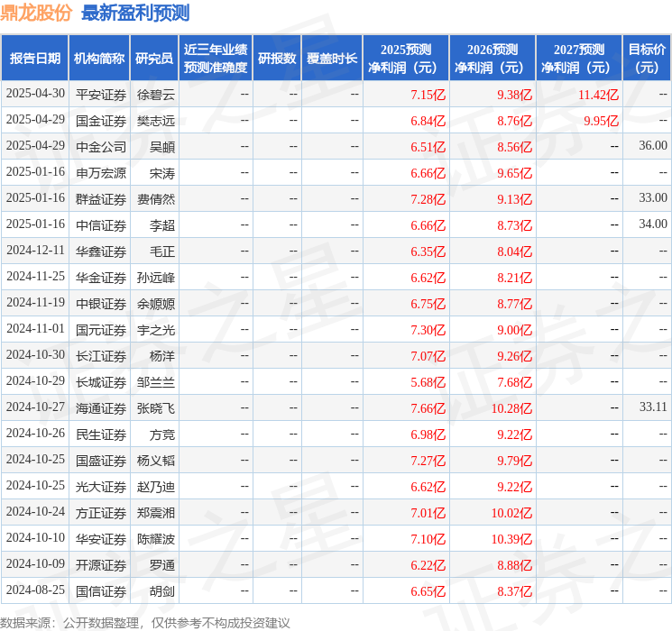
Task: Sort by the 报告日期 column header
Action: click(x=34, y=59)
